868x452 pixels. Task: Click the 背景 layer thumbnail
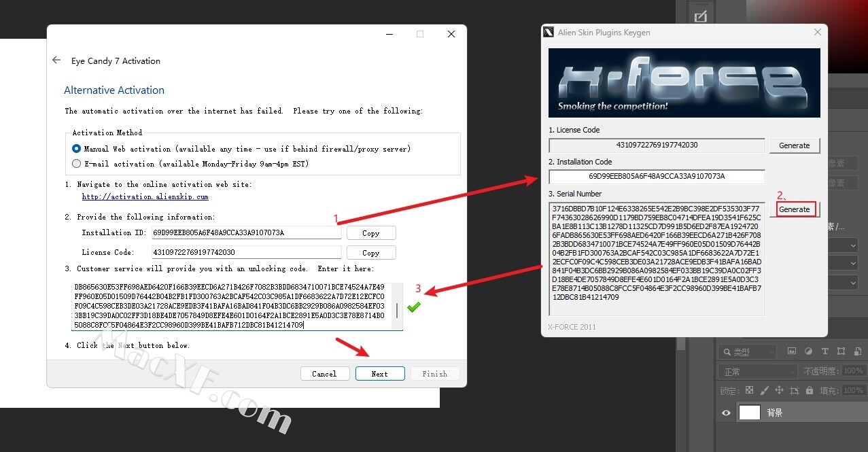point(749,413)
